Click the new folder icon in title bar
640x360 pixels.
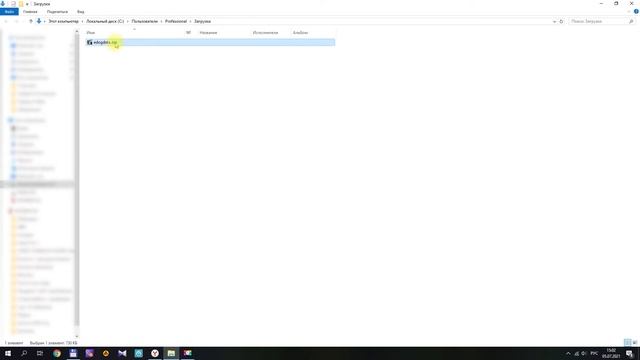[x=21, y=4]
